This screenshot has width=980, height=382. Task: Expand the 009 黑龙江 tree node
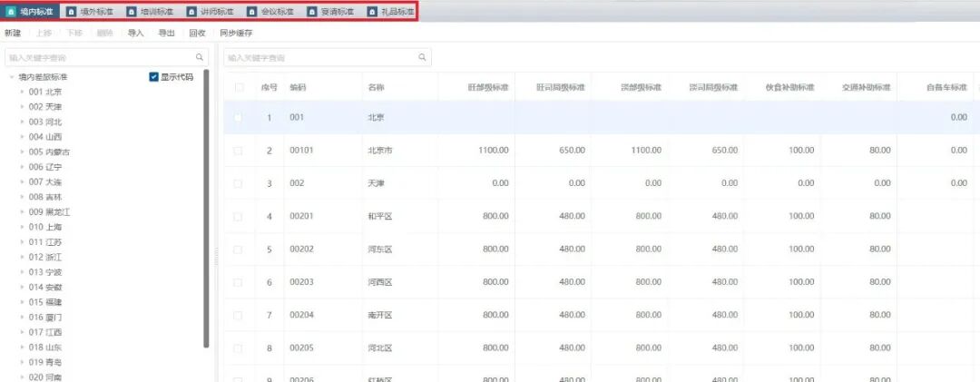click(x=23, y=212)
